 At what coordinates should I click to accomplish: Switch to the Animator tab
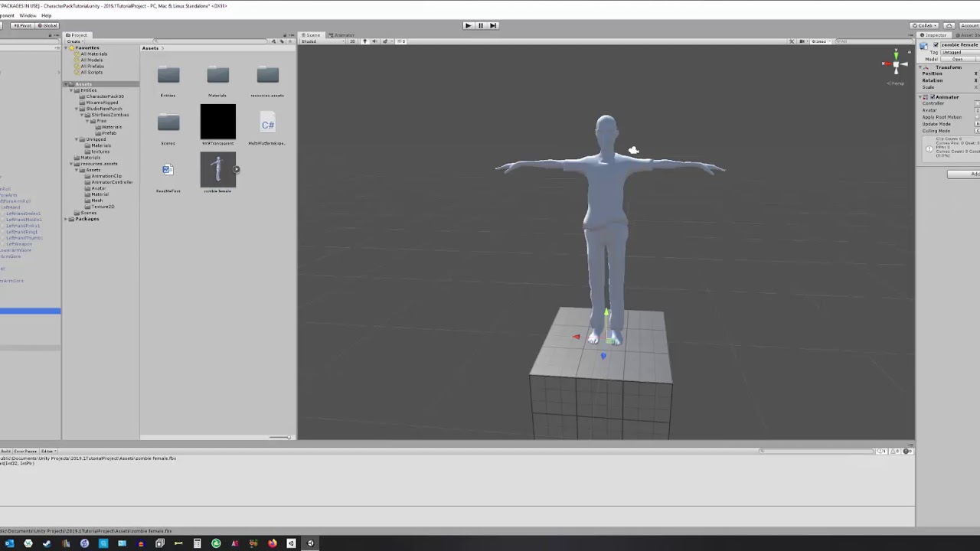coord(342,35)
